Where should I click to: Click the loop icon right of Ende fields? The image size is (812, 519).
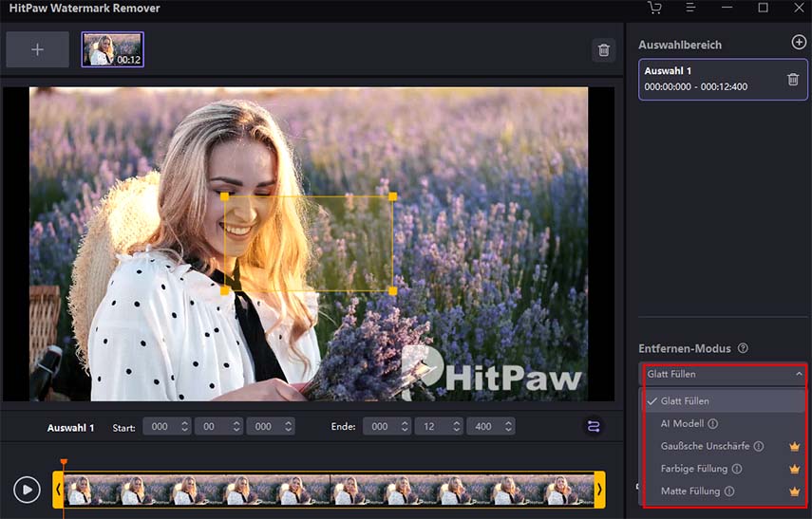tap(594, 427)
